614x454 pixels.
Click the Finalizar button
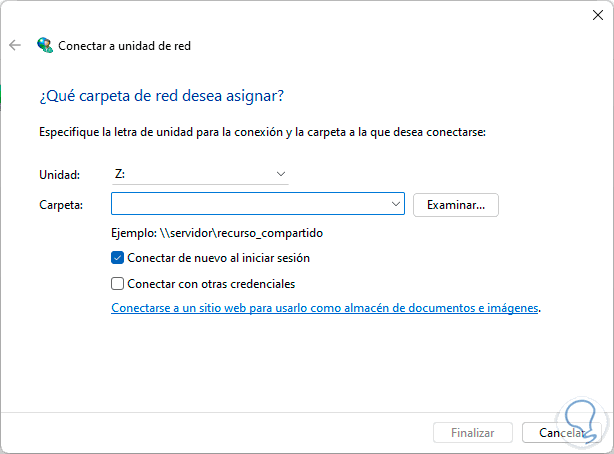click(x=473, y=433)
